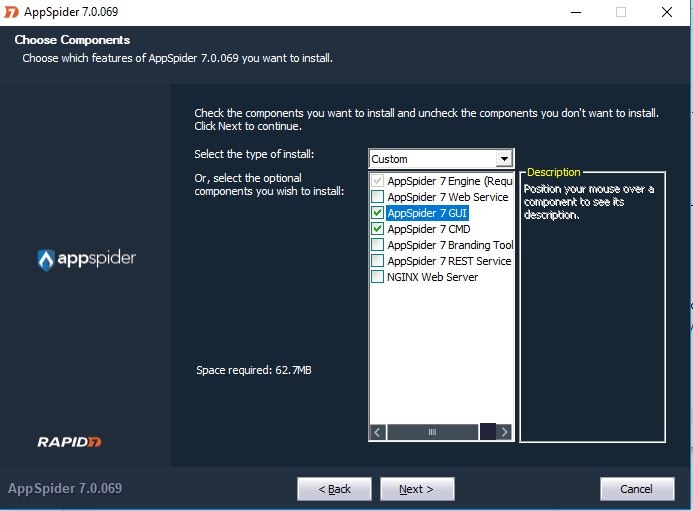
Task: Enable the AppSpider 7 Web Service checkbox
Action: tap(377, 197)
